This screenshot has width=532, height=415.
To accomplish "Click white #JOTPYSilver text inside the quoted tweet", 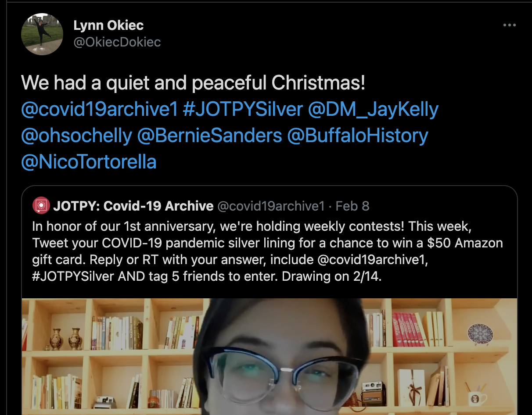I will pos(73,276).
